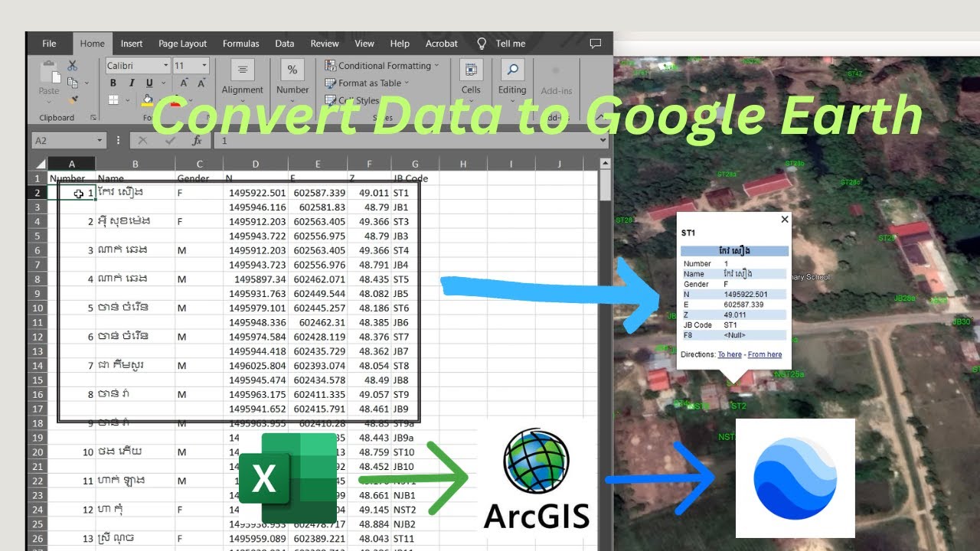980x551 pixels.
Task: Select cell containing 1495922.501 in Excel
Action: (x=256, y=193)
